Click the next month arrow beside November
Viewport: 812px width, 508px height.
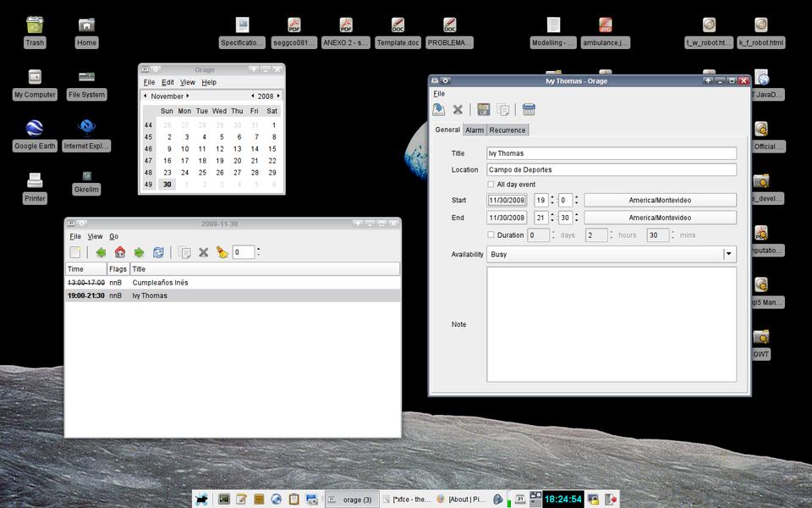(188, 97)
